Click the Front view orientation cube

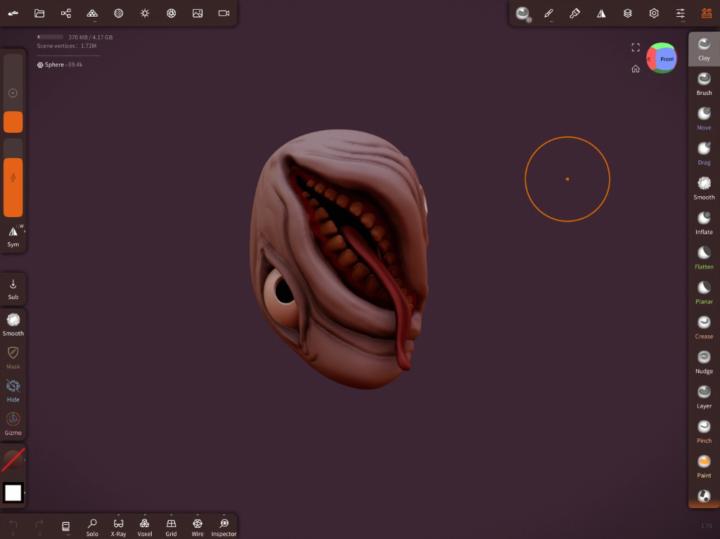(662, 58)
